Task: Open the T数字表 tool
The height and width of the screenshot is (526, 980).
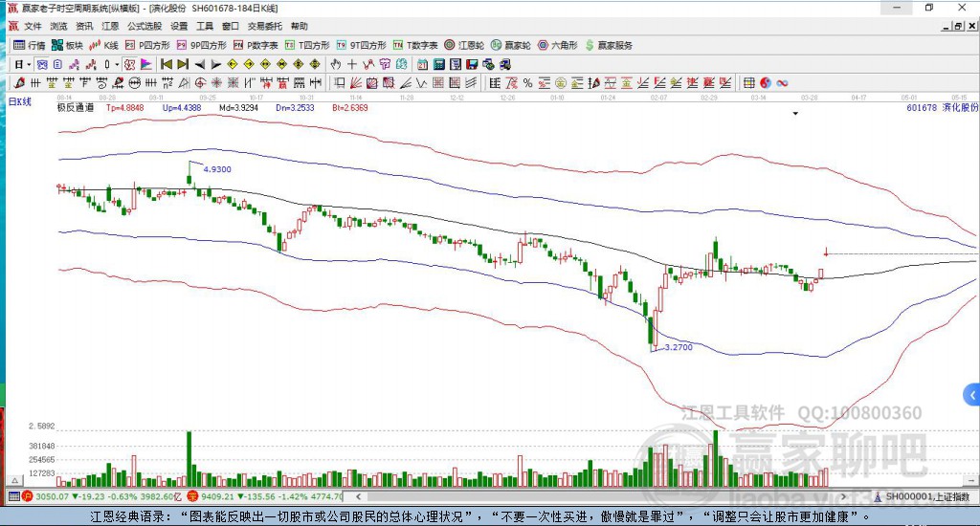Action: coord(415,45)
